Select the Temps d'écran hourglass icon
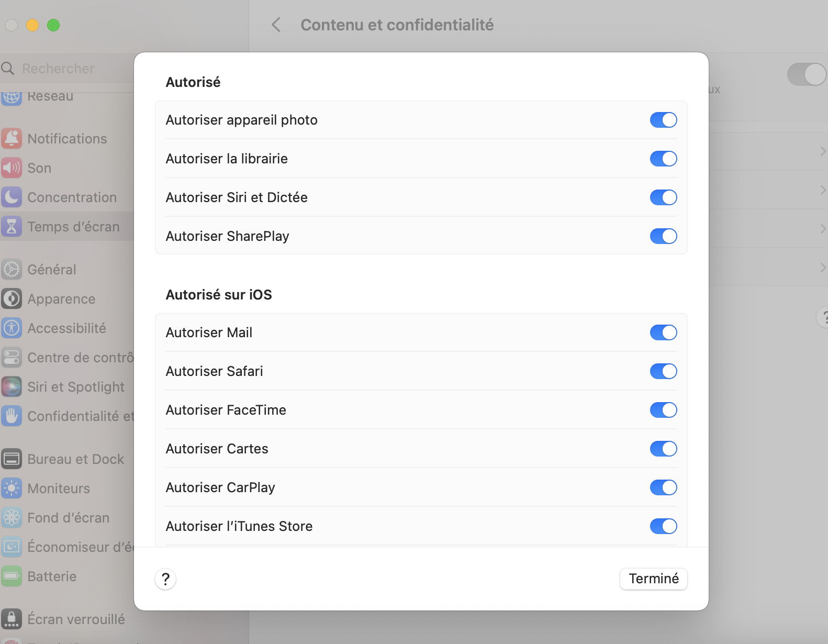 click(12, 226)
